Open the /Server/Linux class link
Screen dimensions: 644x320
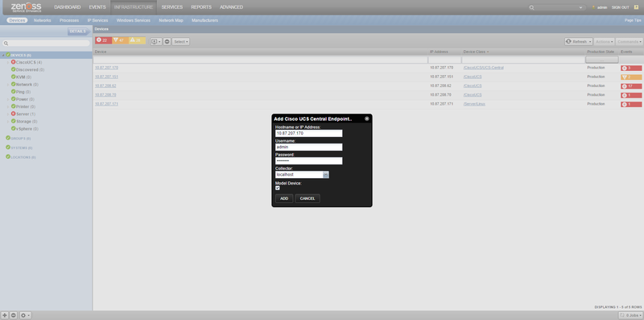click(x=474, y=104)
